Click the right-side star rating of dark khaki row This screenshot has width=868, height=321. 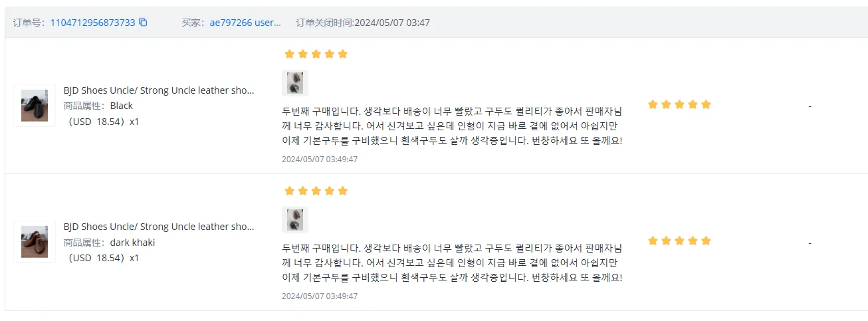click(x=679, y=241)
